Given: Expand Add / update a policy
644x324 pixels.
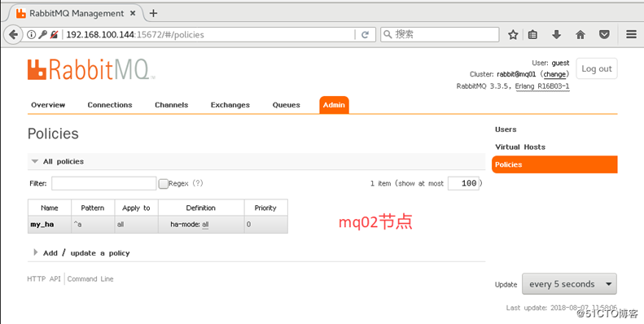Looking at the screenshot, I should pyautogui.click(x=36, y=252).
